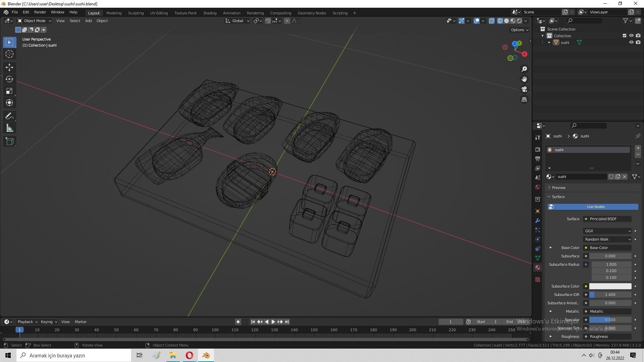Select the Rotate tool
The width and height of the screenshot is (644, 362).
click(9, 79)
